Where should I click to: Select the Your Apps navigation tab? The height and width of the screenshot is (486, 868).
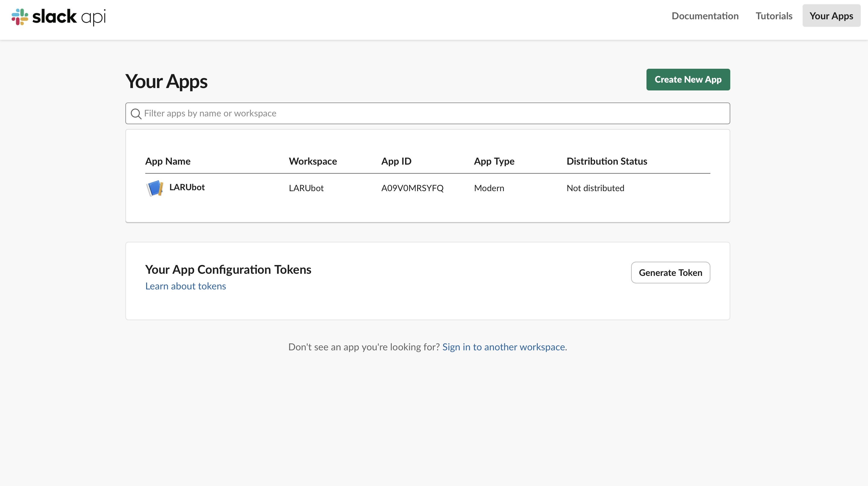[x=831, y=16]
